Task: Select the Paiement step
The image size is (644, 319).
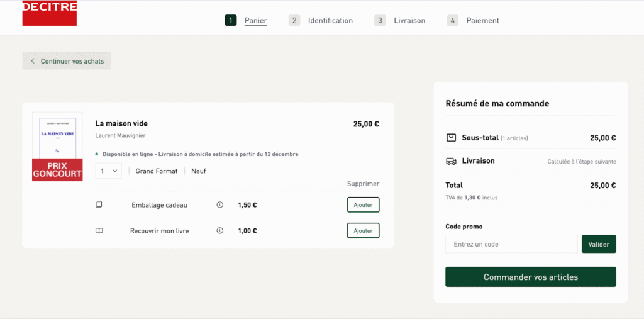Action: pos(482,21)
